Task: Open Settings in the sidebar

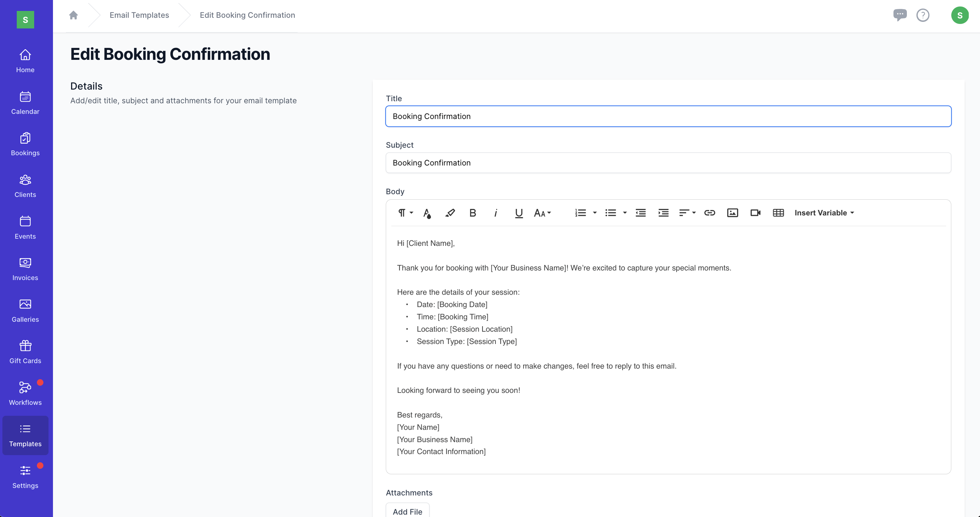Action: click(x=25, y=477)
